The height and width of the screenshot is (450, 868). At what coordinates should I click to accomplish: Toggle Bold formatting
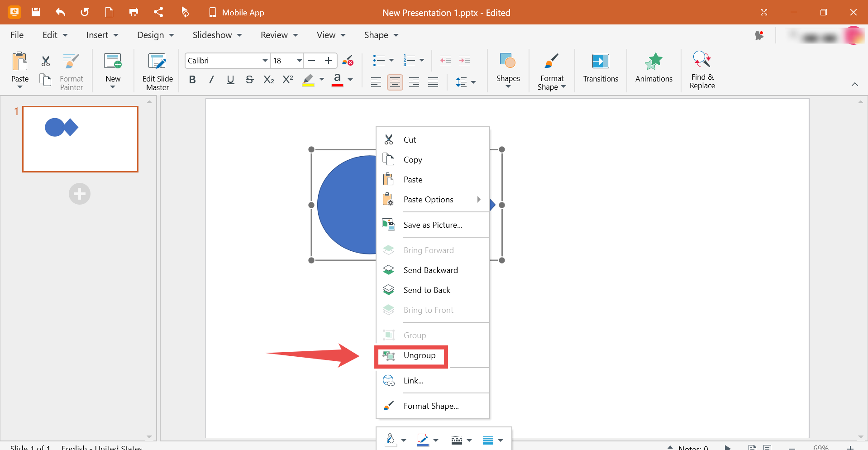pos(192,80)
